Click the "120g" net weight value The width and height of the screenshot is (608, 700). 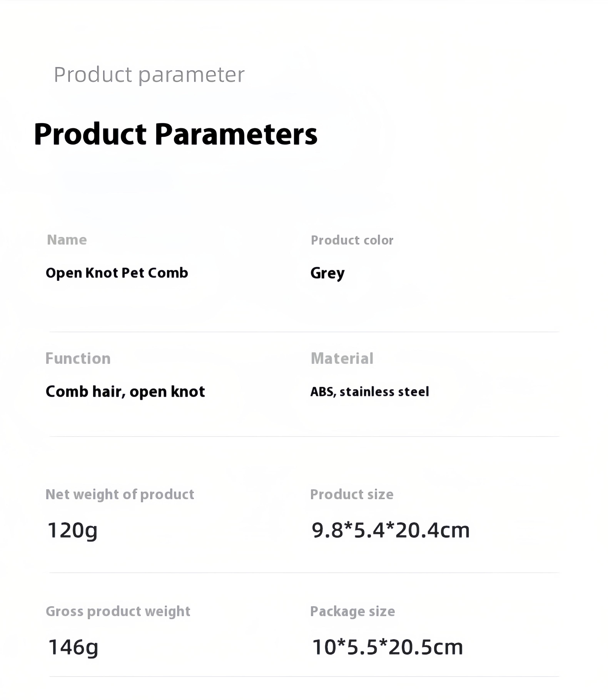[72, 530]
